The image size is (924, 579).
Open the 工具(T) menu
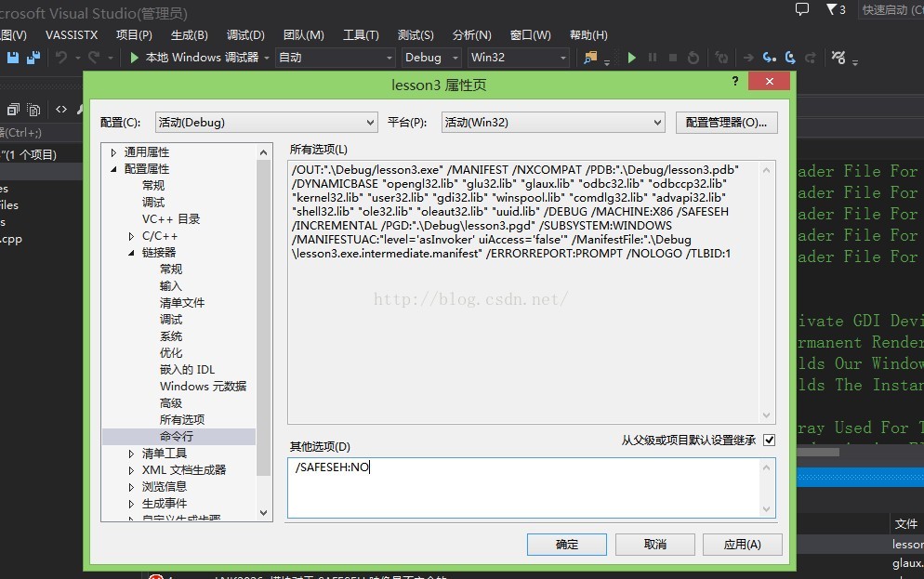coord(361,34)
